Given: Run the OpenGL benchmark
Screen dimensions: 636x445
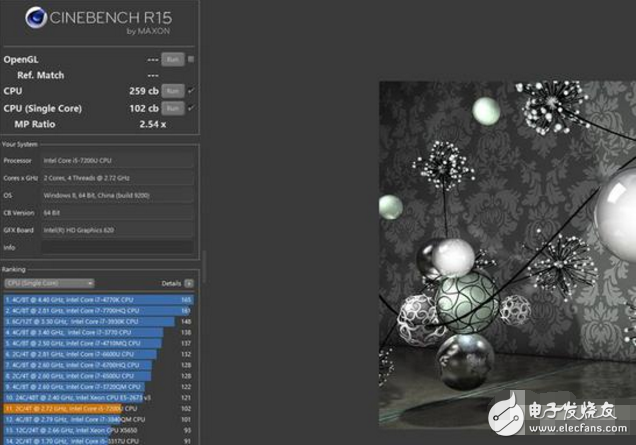Looking at the screenshot, I should point(172,60).
